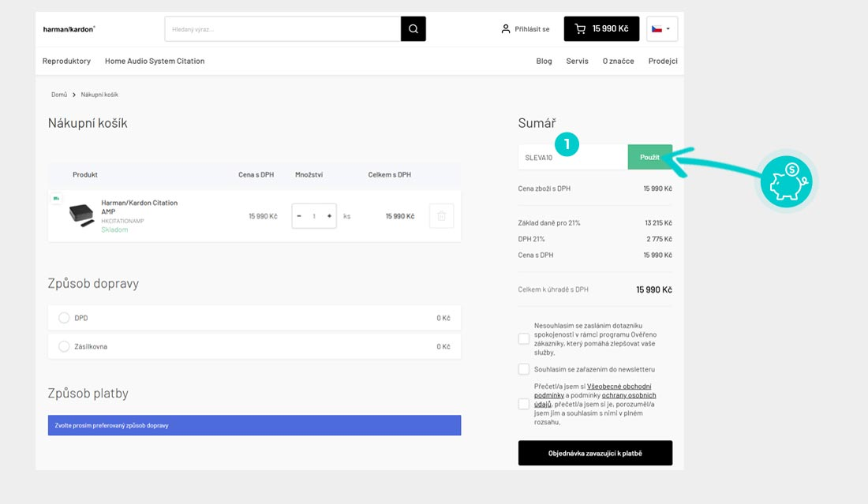Click the search input field
Screen dimensions: 868x504
(x=282, y=29)
